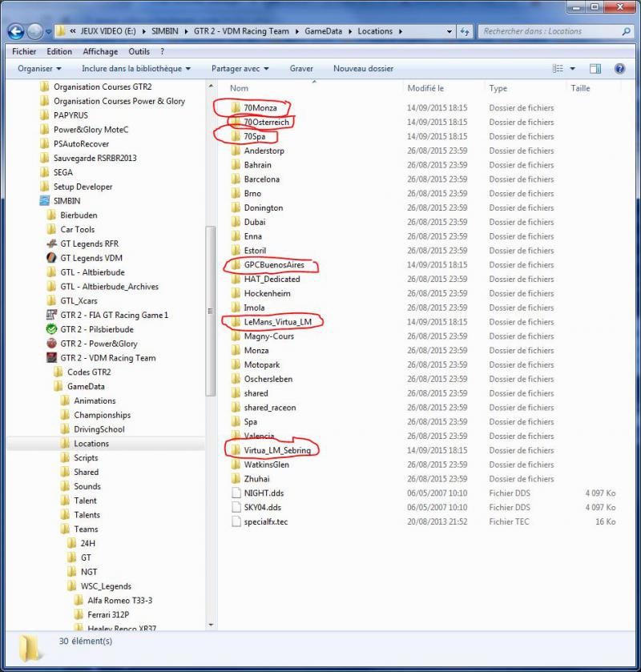
Task: Click the search magnifier icon
Action: [626, 31]
